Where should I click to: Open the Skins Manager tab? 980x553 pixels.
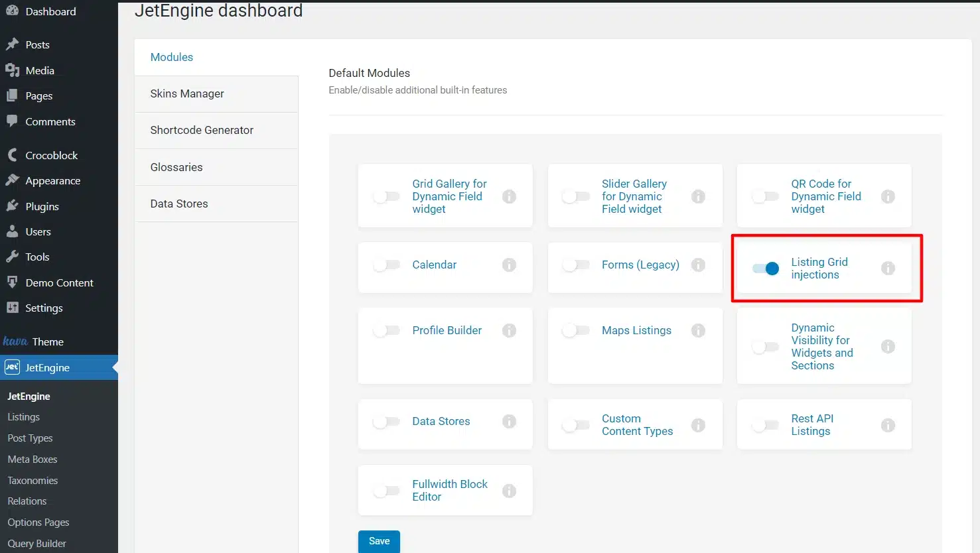[x=216, y=94]
